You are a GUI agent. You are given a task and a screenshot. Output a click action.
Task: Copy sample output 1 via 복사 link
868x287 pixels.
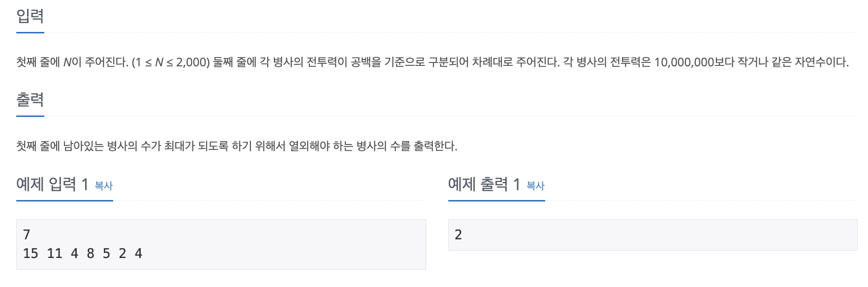point(535,186)
